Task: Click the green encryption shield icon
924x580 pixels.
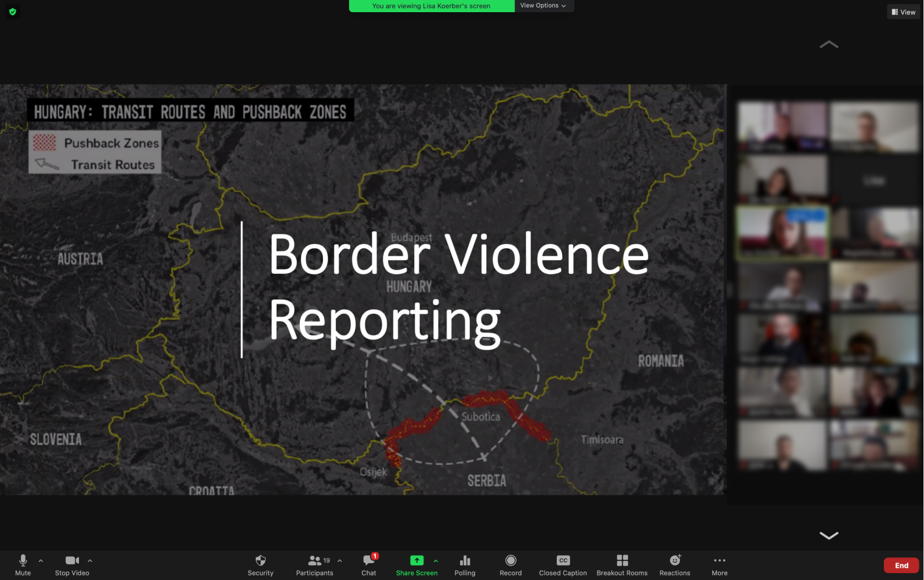Action: click(x=13, y=12)
